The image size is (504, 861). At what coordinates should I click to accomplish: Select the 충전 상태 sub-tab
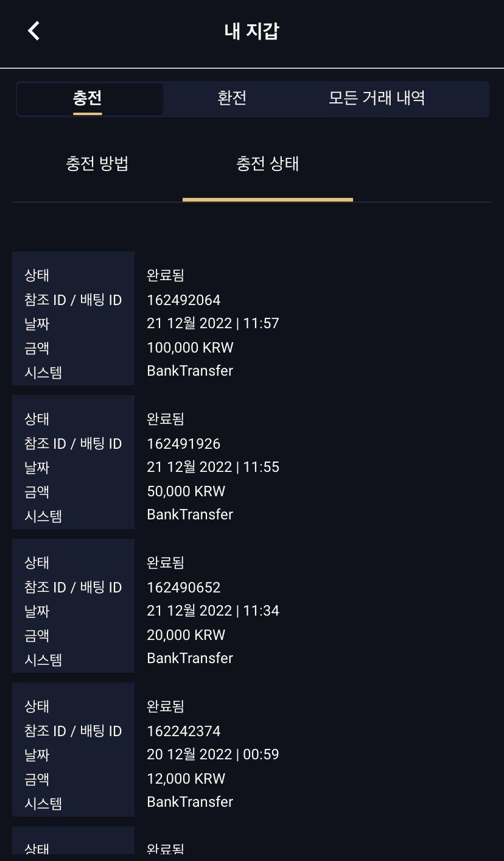tap(268, 164)
